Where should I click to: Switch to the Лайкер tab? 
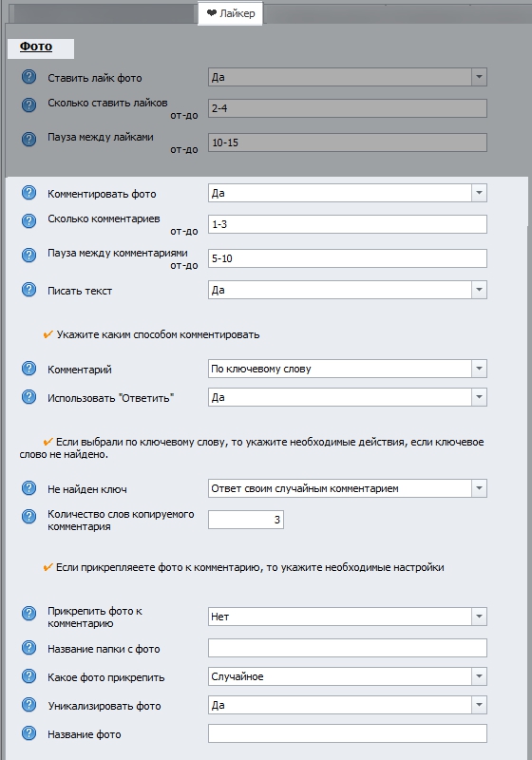click(x=230, y=13)
